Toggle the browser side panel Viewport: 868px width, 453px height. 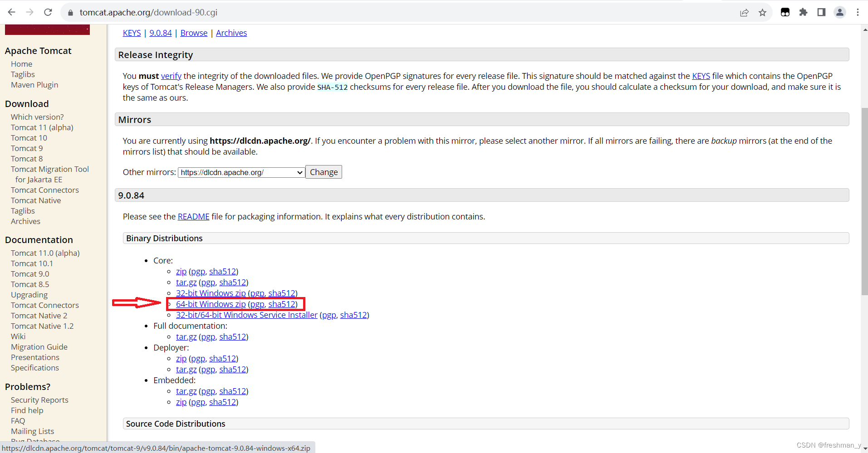pyautogui.click(x=821, y=12)
